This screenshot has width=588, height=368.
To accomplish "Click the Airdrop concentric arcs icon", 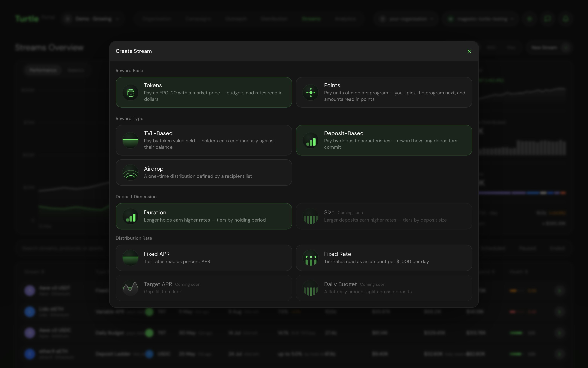I will 130,172.
